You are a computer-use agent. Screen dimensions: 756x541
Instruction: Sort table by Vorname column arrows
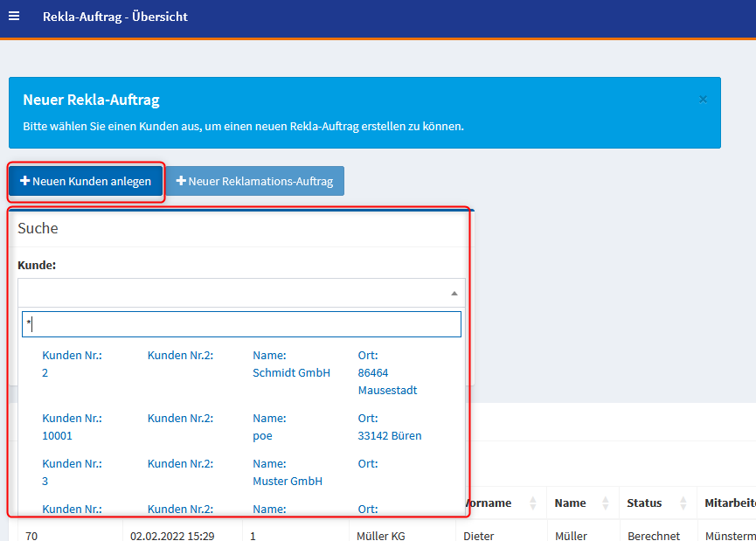(x=533, y=503)
